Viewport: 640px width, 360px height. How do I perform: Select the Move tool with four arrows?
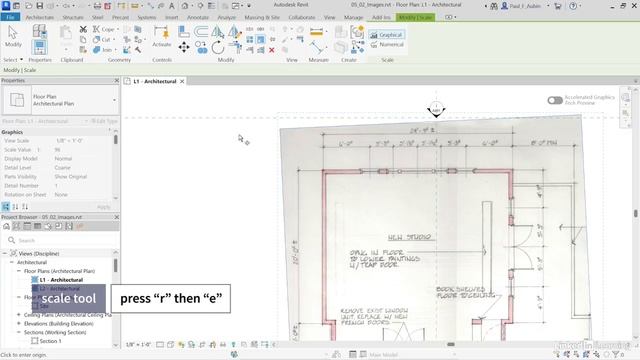point(184,47)
